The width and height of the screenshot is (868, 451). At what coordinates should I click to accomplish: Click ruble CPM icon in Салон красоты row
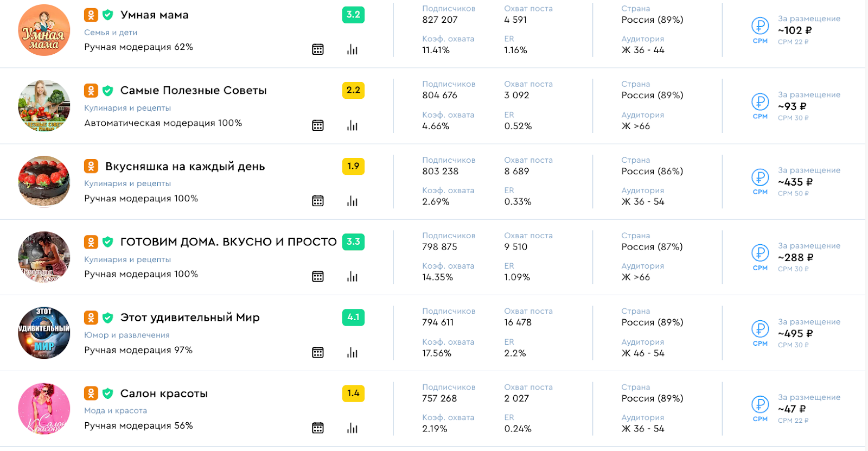(x=760, y=404)
